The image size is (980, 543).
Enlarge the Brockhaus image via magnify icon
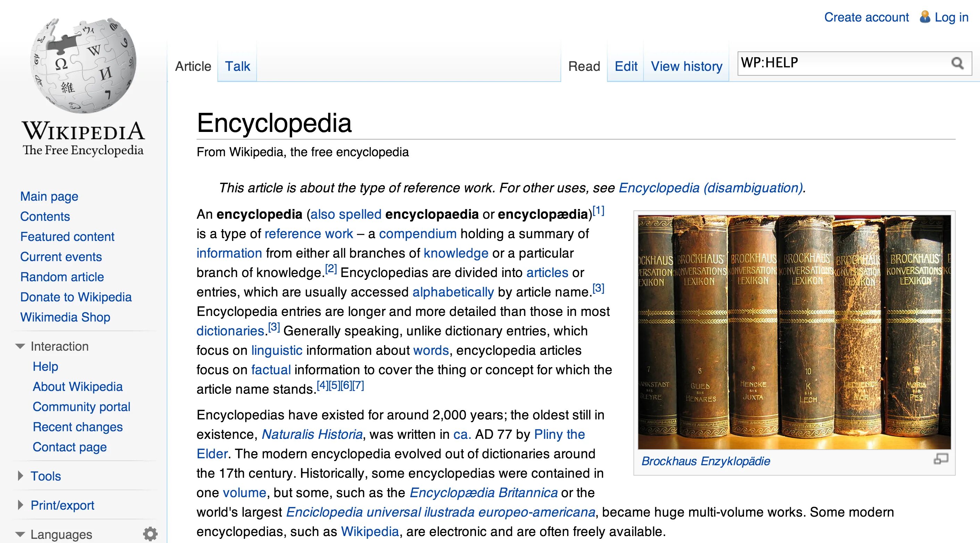[941, 459]
